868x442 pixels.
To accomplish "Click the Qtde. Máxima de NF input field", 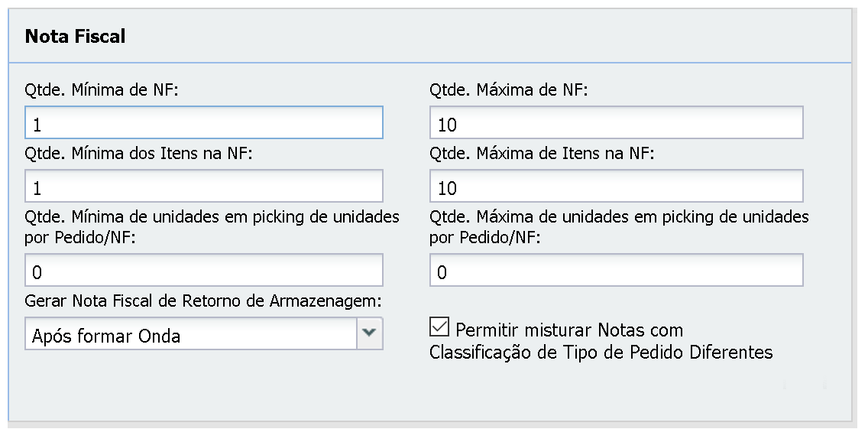I will [x=616, y=123].
